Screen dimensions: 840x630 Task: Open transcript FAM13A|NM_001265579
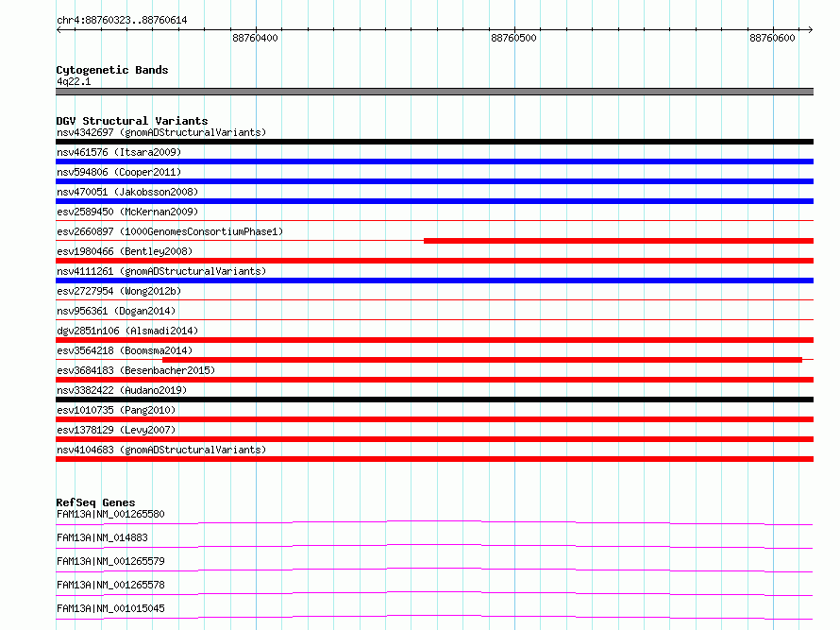click(110, 561)
